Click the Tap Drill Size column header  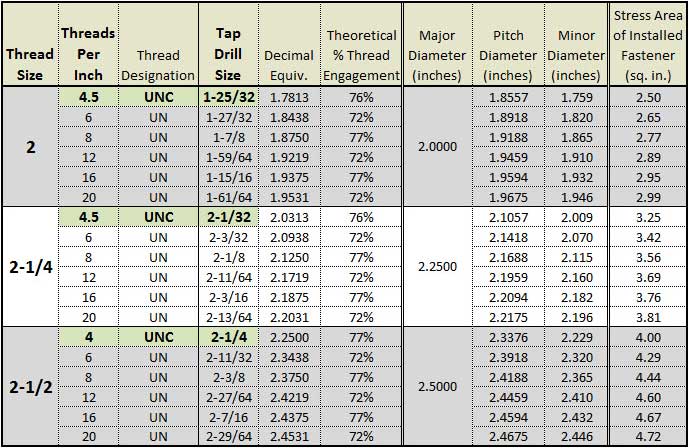[228, 44]
